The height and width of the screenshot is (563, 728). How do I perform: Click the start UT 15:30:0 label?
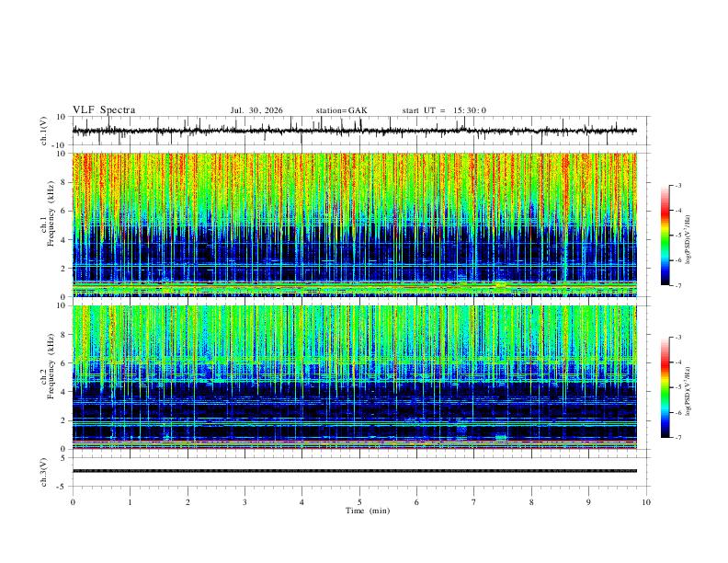tap(444, 110)
